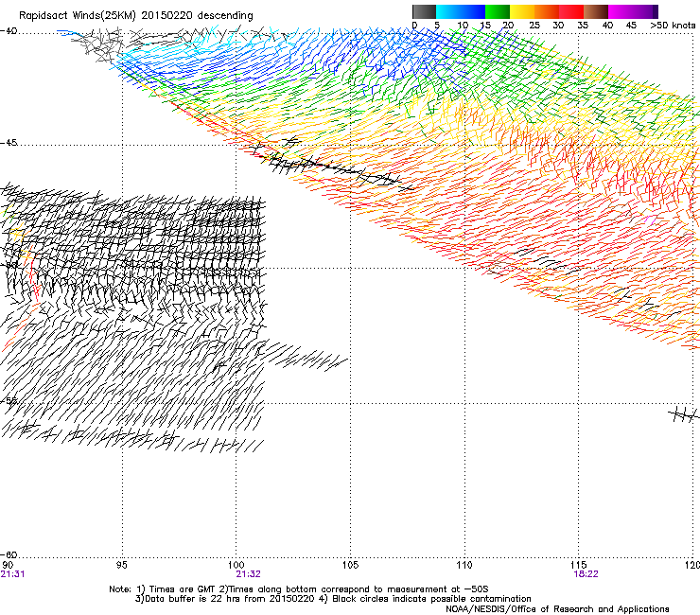
Task: Click the '21:31' time label
Action: [12, 574]
